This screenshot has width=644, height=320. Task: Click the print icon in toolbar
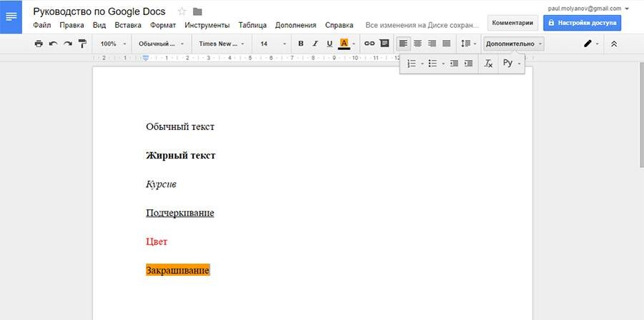point(39,44)
